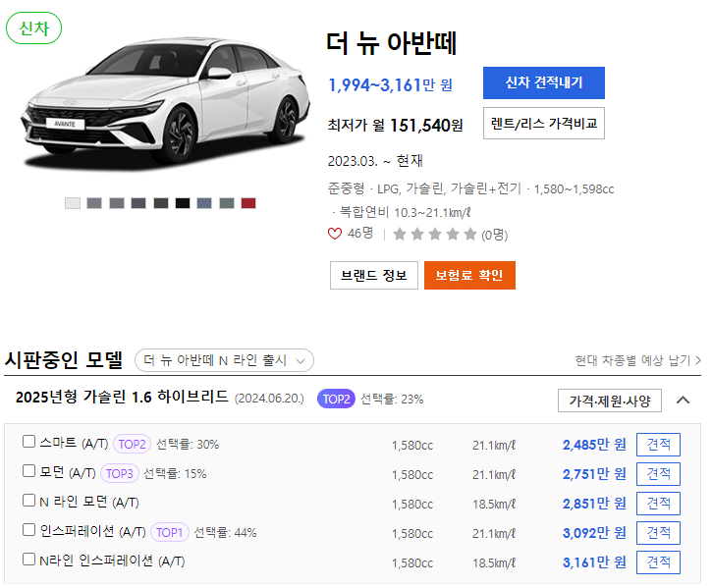712x588 pixels.
Task: Select the blue-gray color swatch
Action: pos(204,203)
